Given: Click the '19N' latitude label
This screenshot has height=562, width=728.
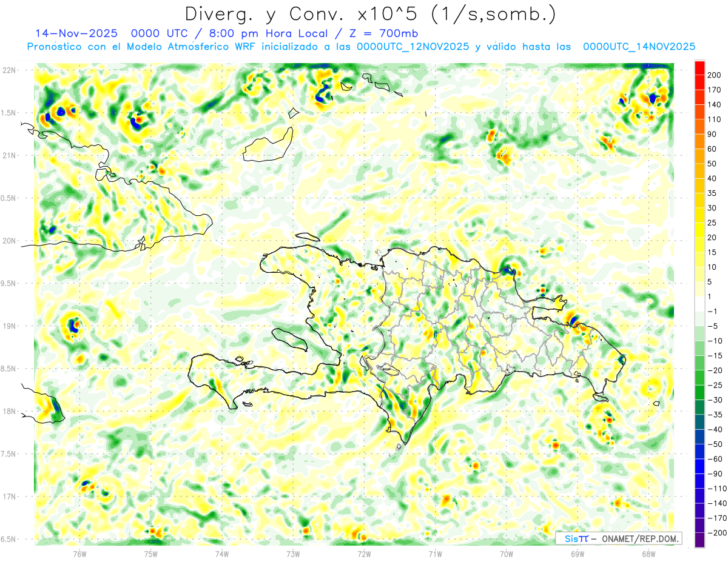Looking at the screenshot, I should (10, 326).
